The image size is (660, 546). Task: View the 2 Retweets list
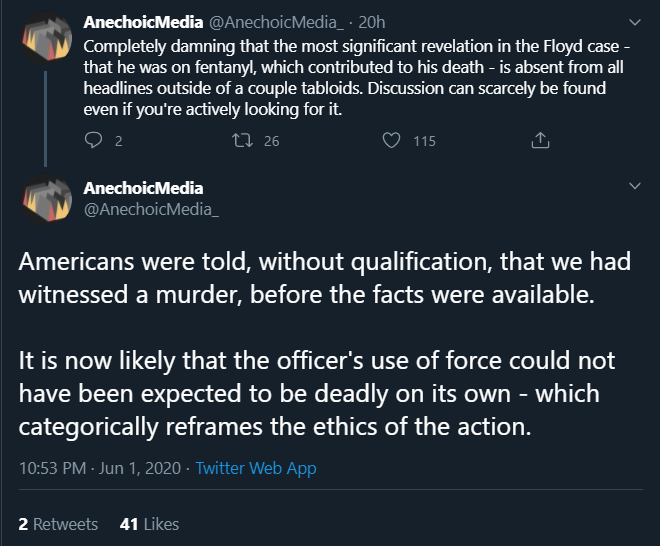58,524
